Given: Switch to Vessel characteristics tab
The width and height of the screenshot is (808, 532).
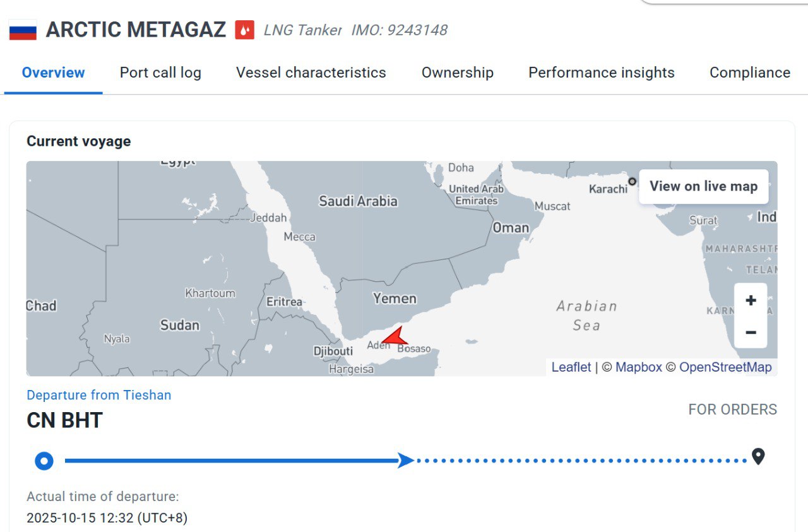Looking at the screenshot, I should click(x=311, y=73).
